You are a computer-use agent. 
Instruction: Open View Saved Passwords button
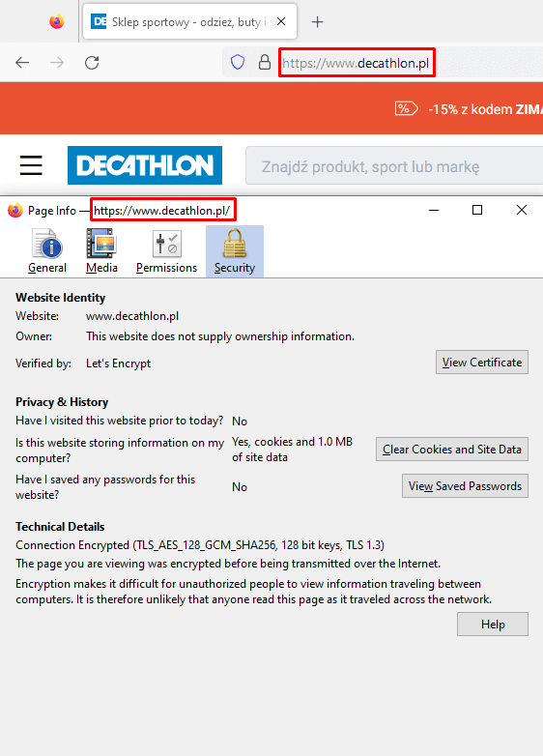465,485
